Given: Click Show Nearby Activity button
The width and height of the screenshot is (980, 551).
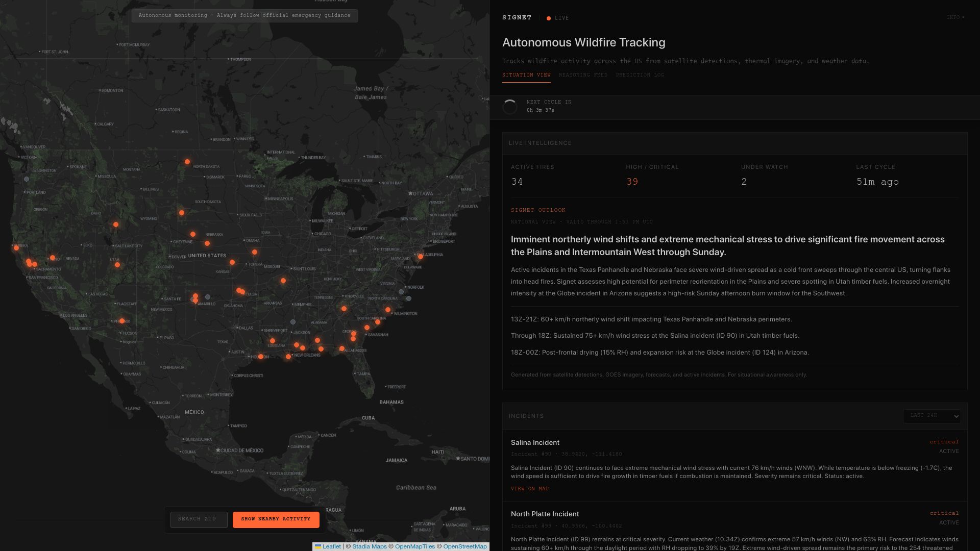Looking at the screenshot, I should 276,519.
